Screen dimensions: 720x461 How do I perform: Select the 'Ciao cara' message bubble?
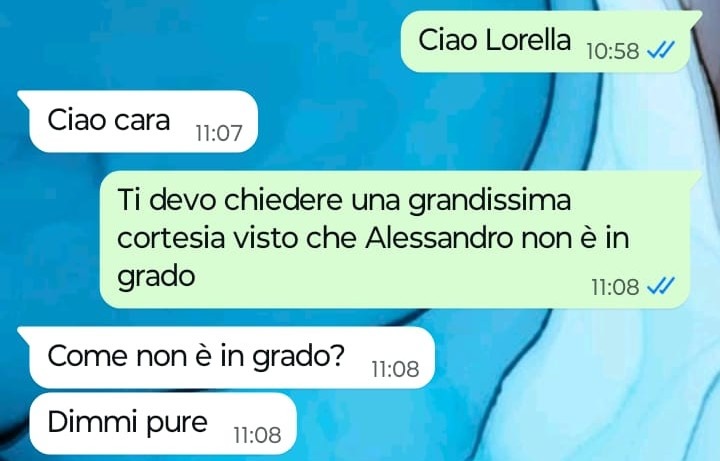point(138,121)
